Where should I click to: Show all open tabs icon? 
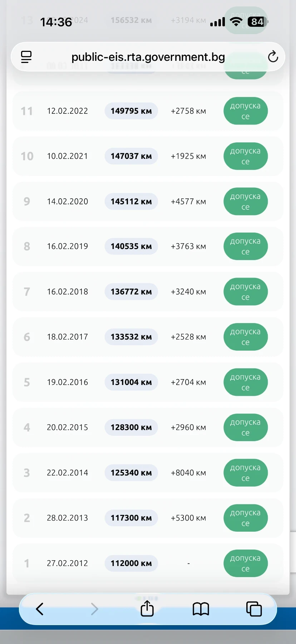254,609
